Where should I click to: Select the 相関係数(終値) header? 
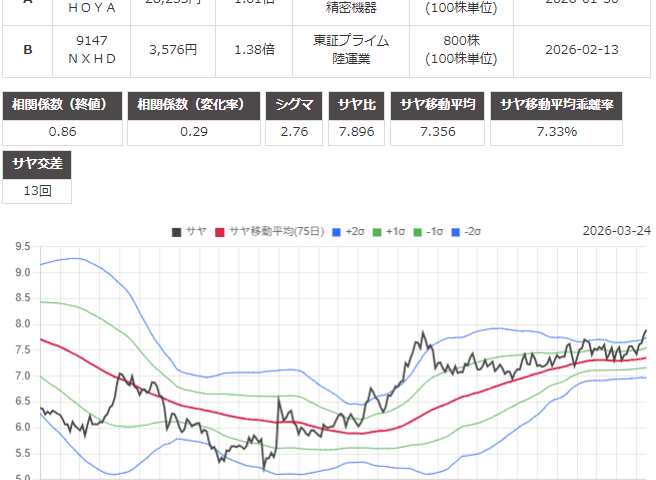tap(63, 106)
